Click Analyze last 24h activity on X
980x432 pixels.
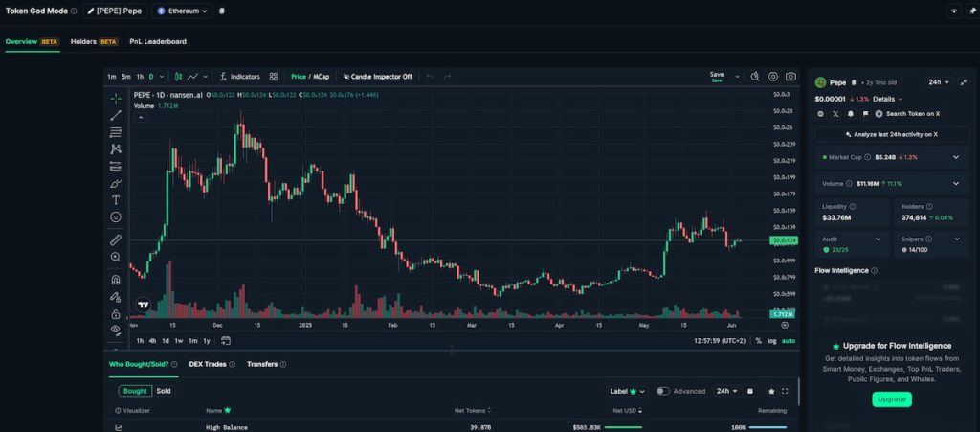coord(891,134)
